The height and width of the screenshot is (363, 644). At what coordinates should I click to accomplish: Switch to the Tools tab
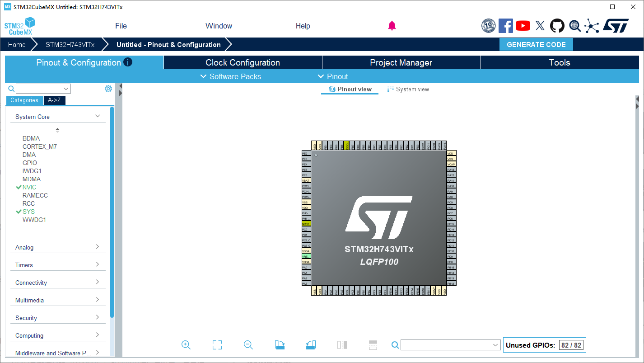560,62
